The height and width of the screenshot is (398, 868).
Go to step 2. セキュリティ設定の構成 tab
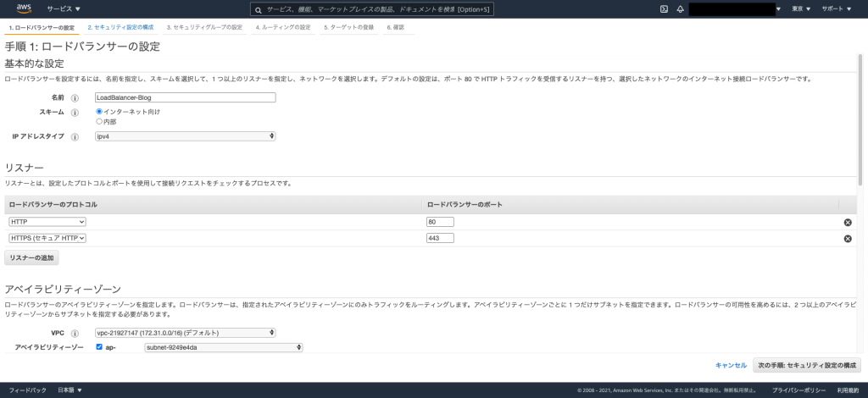(x=120, y=27)
